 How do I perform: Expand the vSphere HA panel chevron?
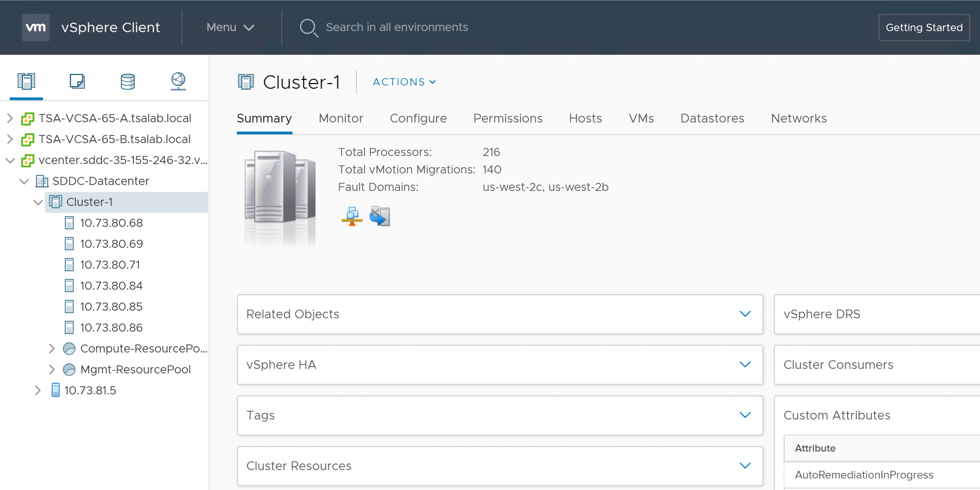point(745,365)
